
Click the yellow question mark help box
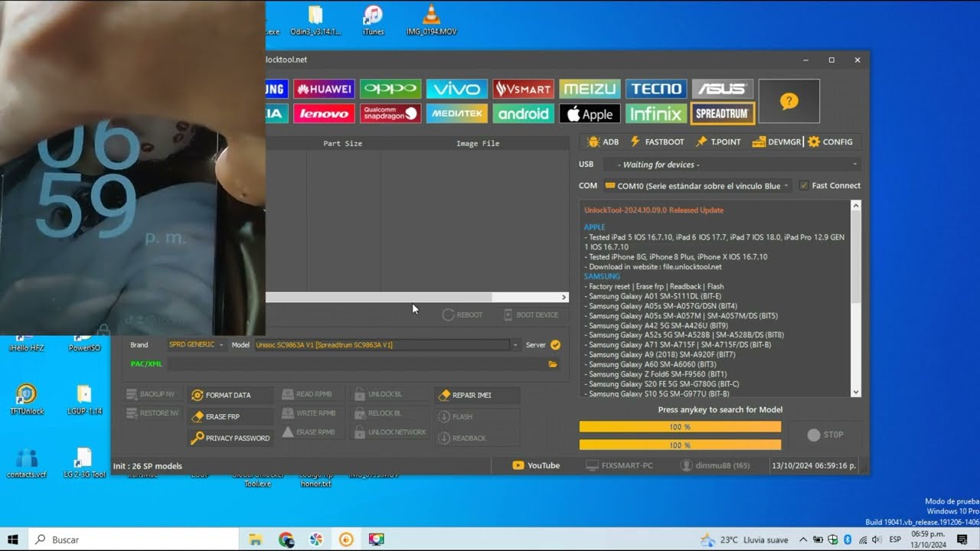click(789, 101)
